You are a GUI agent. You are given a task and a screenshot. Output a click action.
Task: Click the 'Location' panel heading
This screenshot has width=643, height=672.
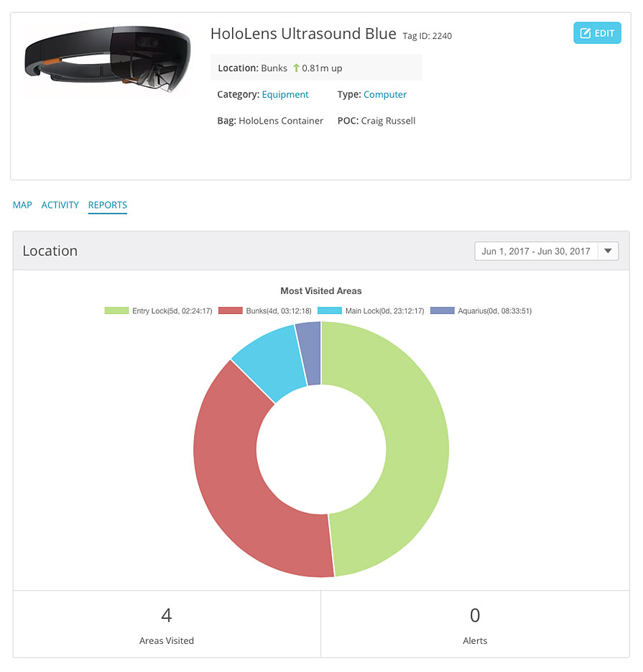coord(50,251)
